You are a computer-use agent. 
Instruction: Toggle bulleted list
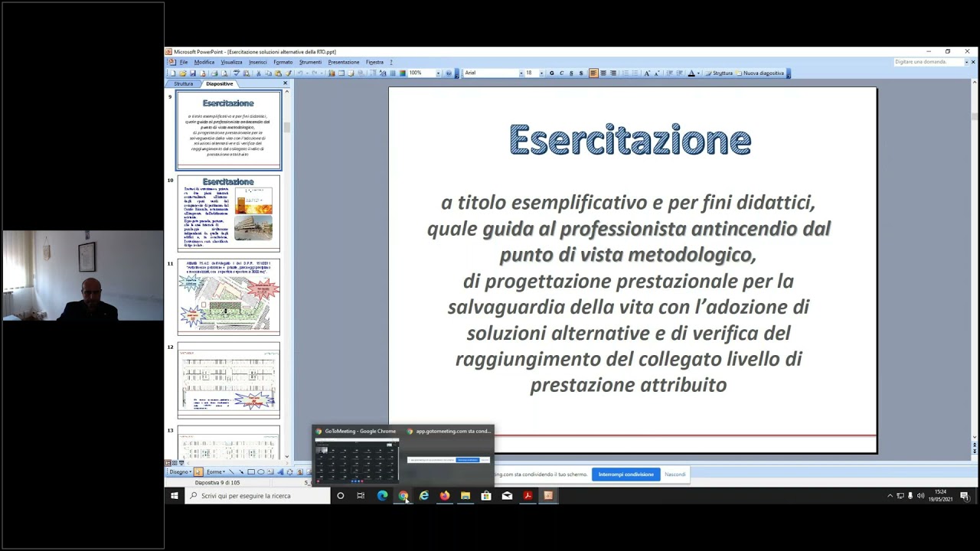[635, 73]
